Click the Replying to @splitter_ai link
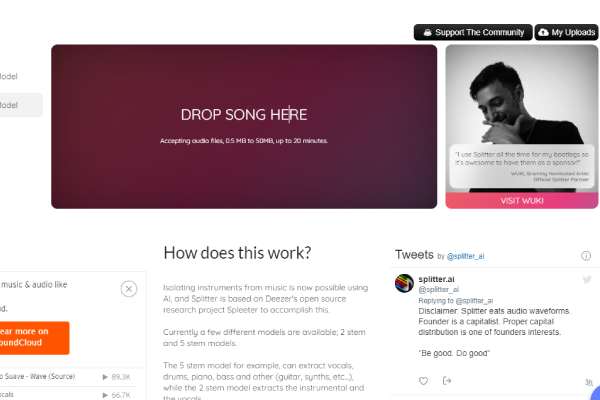This screenshot has height=400, width=600. (x=456, y=300)
